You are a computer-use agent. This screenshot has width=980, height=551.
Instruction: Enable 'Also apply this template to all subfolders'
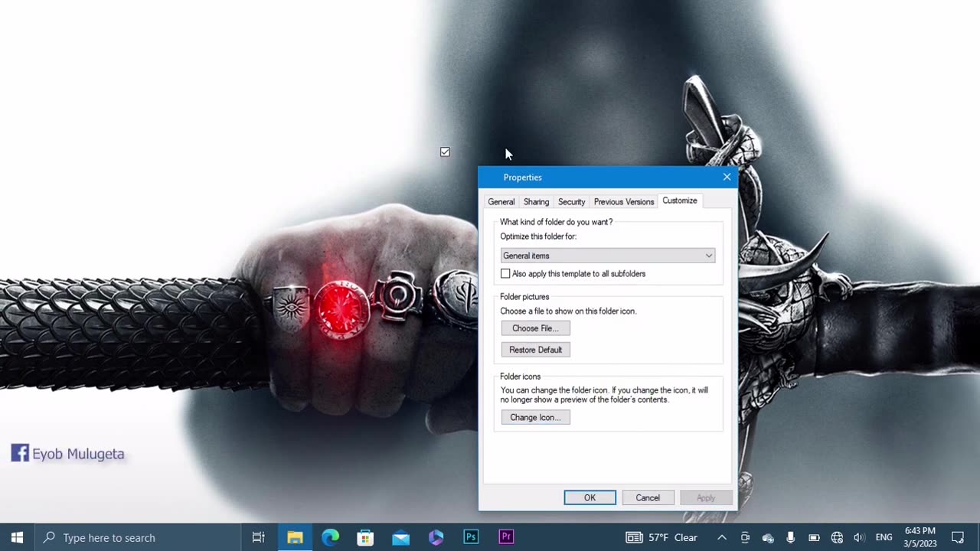pyautogui.click(x=505, y=274)
